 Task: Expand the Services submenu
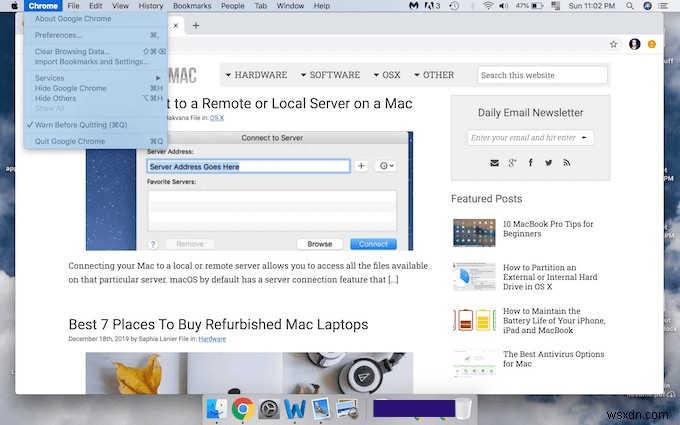point(96,78)
